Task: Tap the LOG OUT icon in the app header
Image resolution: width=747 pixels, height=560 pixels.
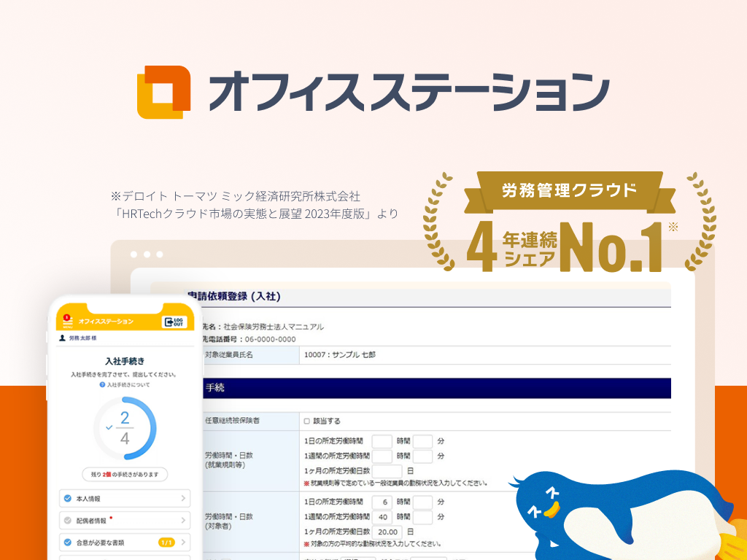Action: [174, 322]
